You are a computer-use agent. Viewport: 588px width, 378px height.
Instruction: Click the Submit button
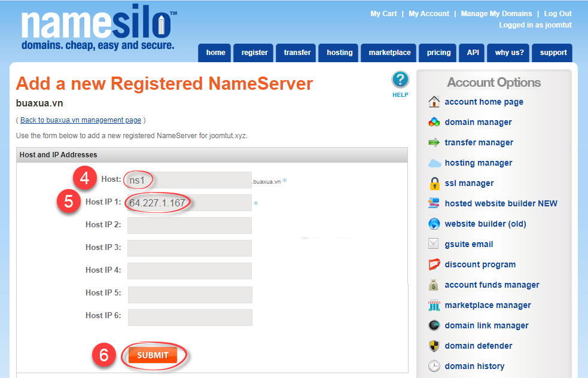[153, 355]
